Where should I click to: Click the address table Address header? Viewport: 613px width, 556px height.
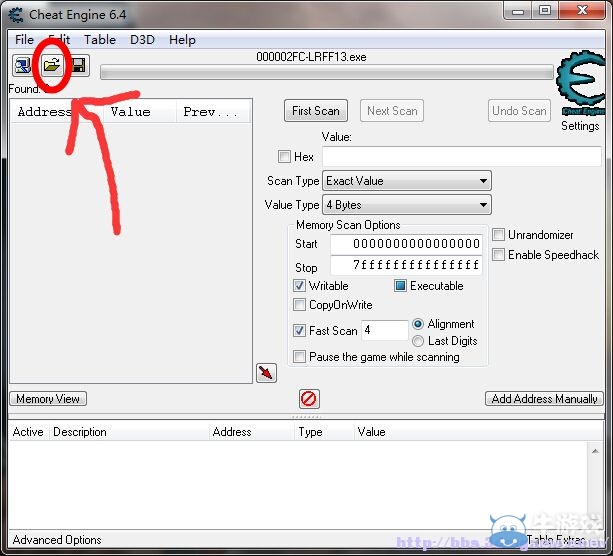pos(252,432)
